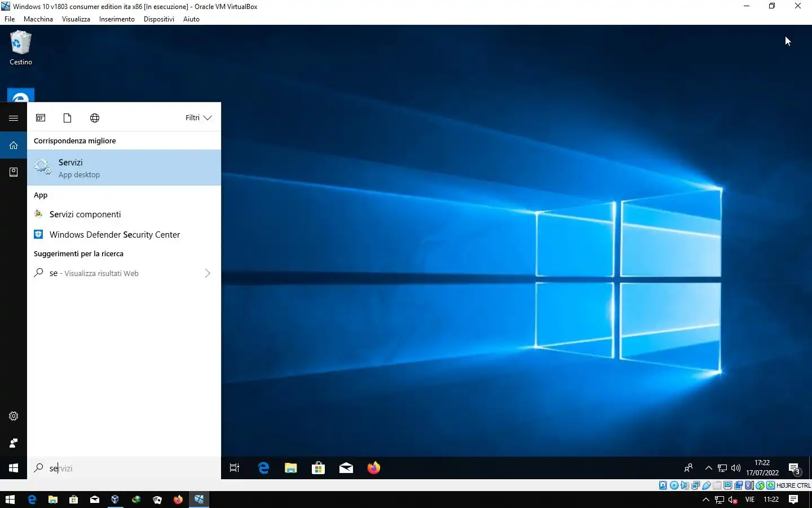Show hidden icons in the guest tray
Screen dimensions: 812x508
709,468
